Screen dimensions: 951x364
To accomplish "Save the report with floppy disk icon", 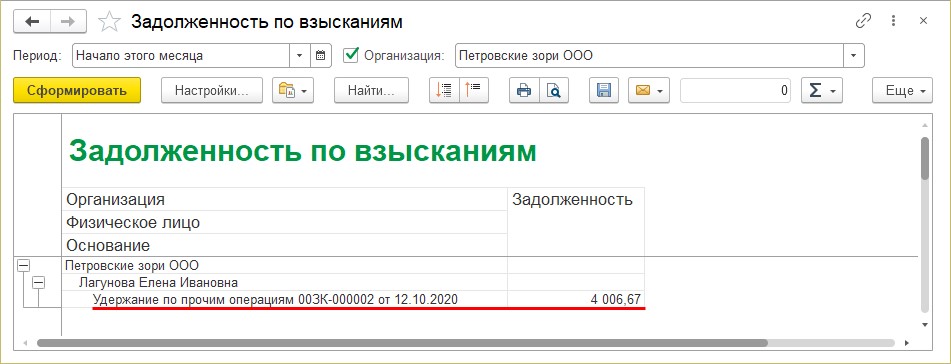I will click(x=603, y=90).
